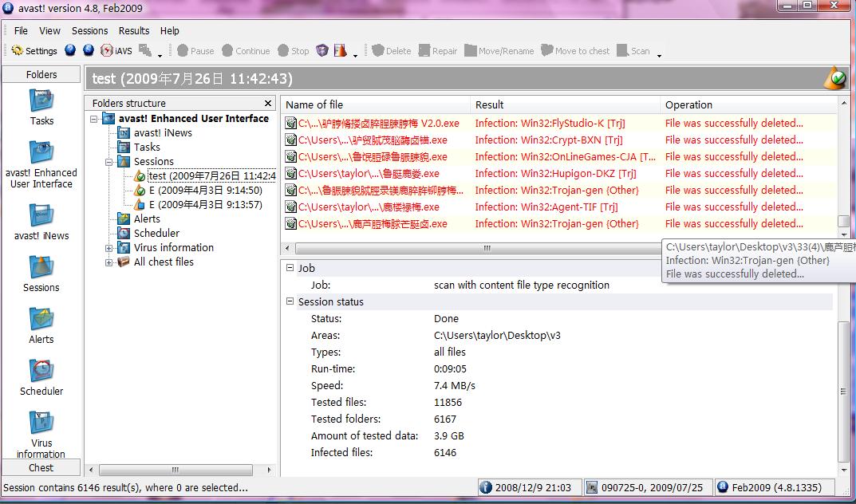Click the first blue globe toolbar icon

tap(70, 50)
